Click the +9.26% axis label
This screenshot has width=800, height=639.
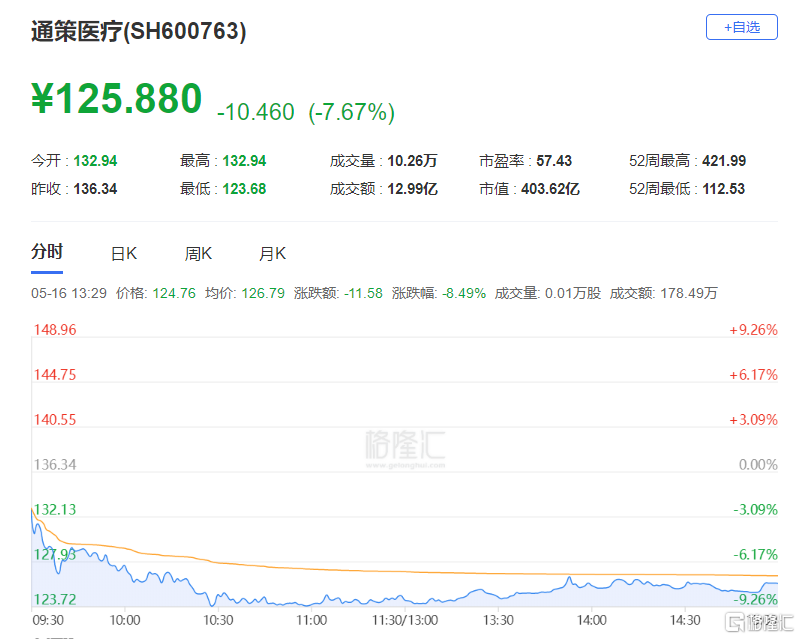(754, 330)
